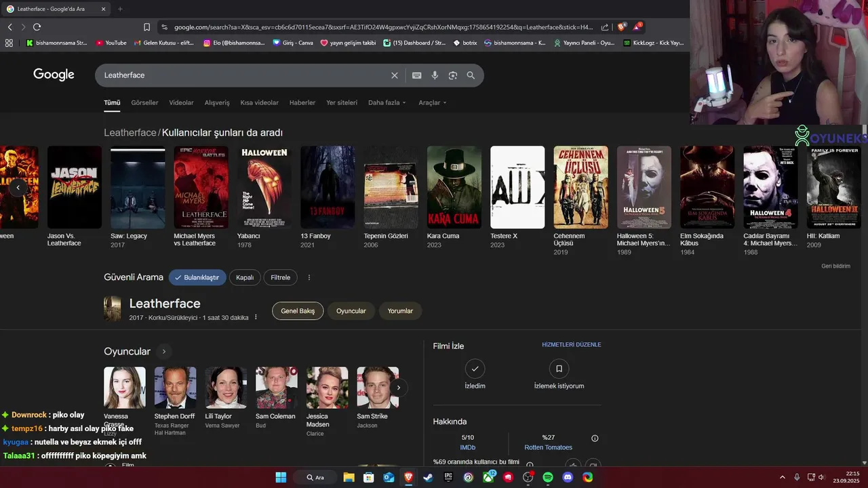This screenshot has height=488, width=868.
Task: Switch to the Videolar tab
Action: [x=181, y=102]
